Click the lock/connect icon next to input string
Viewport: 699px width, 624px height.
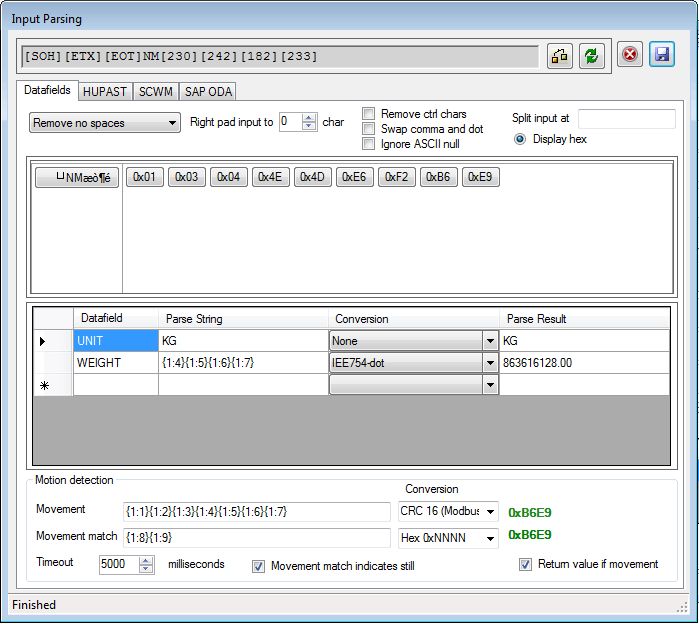[x=559, y=56]
